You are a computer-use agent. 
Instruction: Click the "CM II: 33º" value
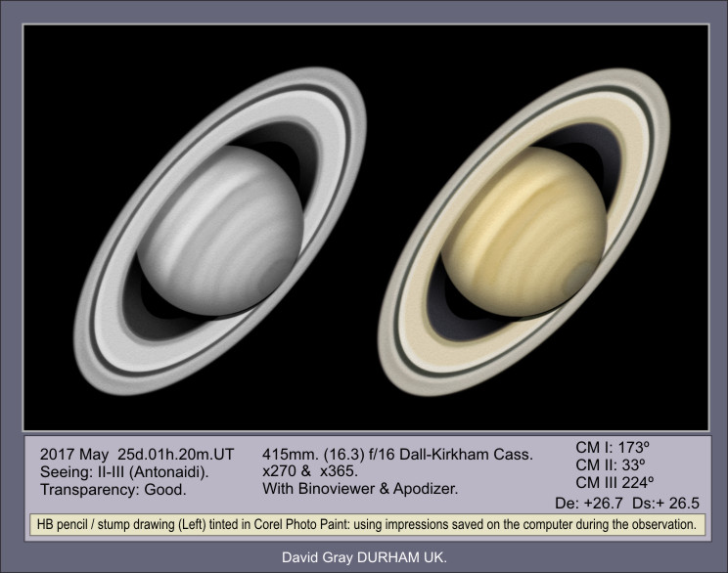tap(611, 464)
